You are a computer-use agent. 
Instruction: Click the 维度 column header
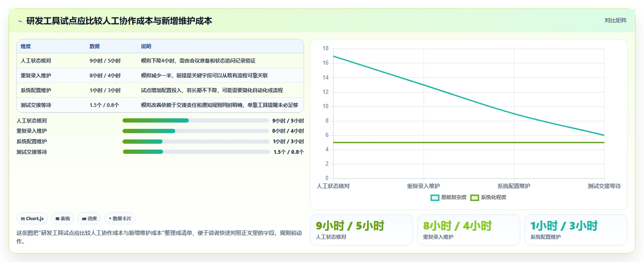(26, 46)
